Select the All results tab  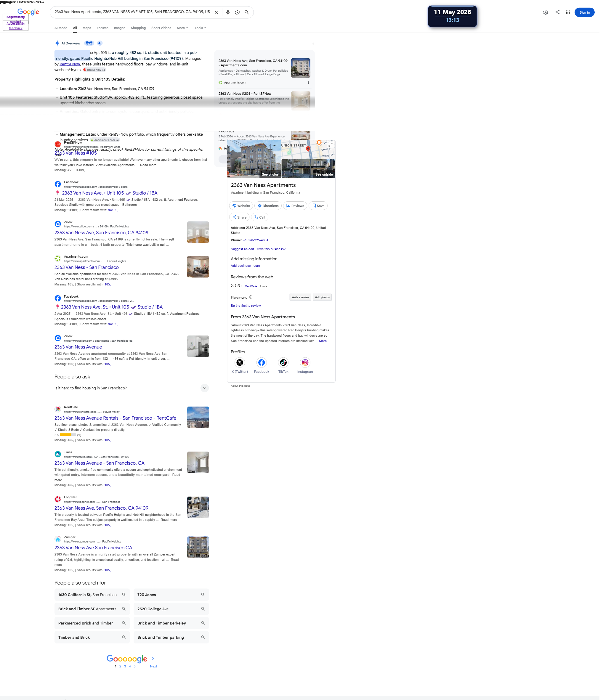pos(75,28)
